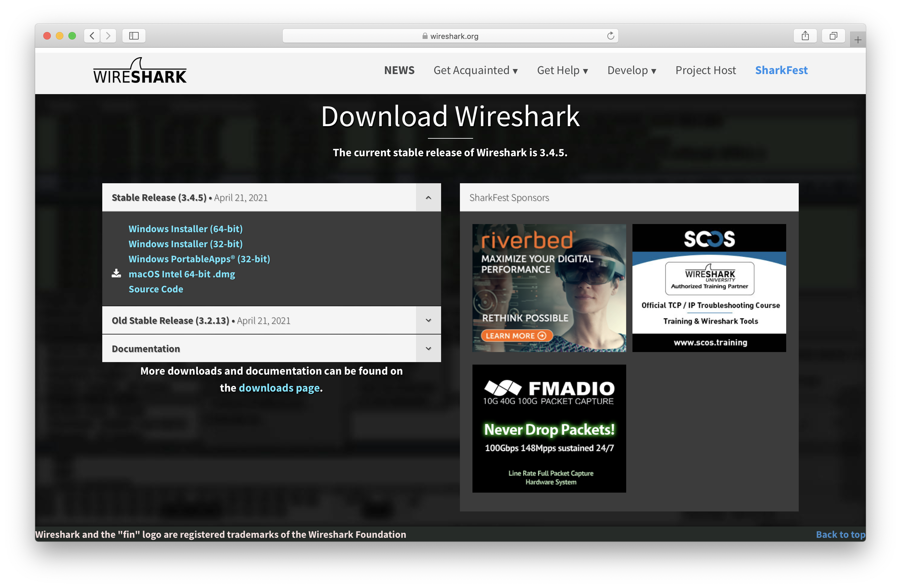Collapse the Stable Release 3.4.5 section
The height and width of the screenshot is (588, 901).
(x=428, y=197)
